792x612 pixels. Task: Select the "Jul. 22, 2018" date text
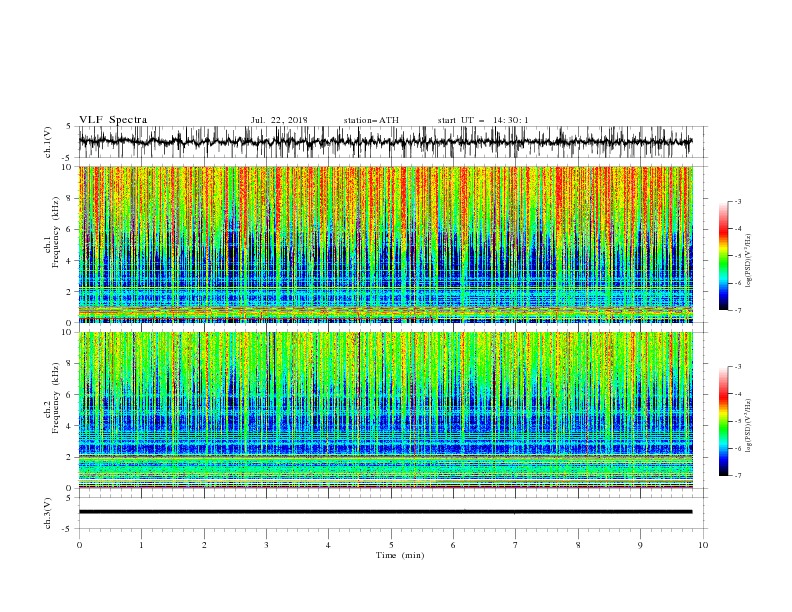pyautogui.click(x=279, y=120)
